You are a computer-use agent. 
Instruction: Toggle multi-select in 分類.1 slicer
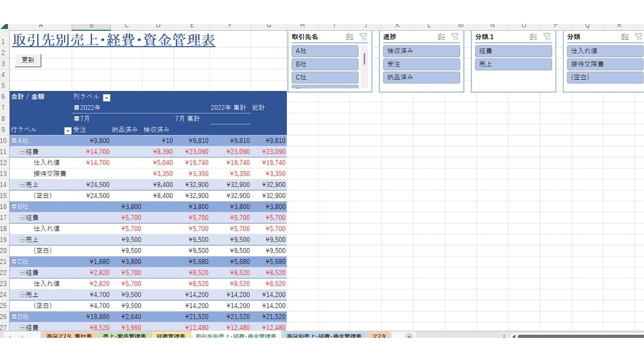pyautogui.click(x=533, y=37)
